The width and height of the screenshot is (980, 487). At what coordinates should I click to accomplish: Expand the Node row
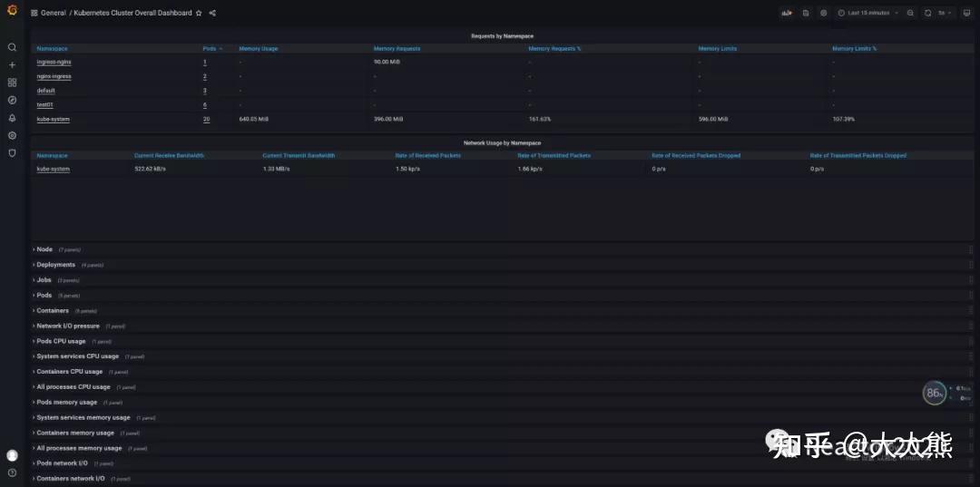[44, 249]
